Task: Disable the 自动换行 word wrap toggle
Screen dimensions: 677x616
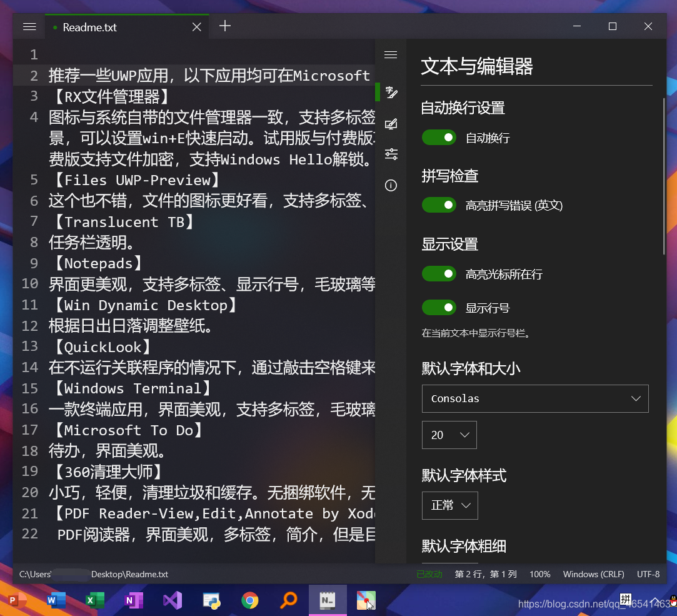Action: pos(439,137)
